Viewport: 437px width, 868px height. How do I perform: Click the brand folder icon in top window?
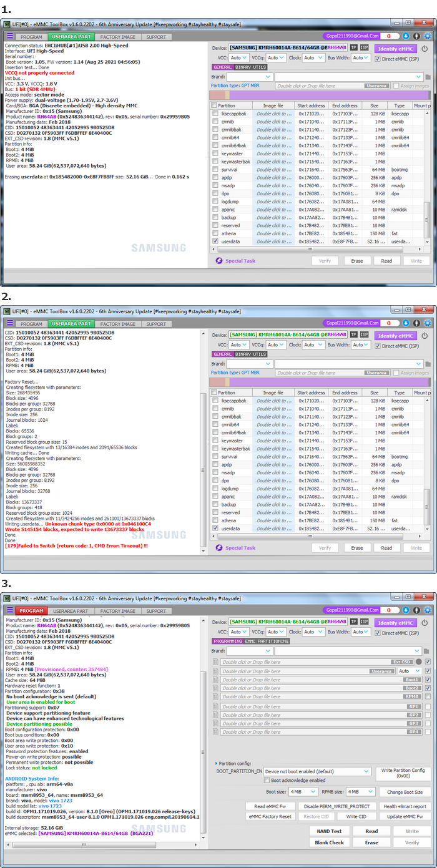[x=428, y=77]
